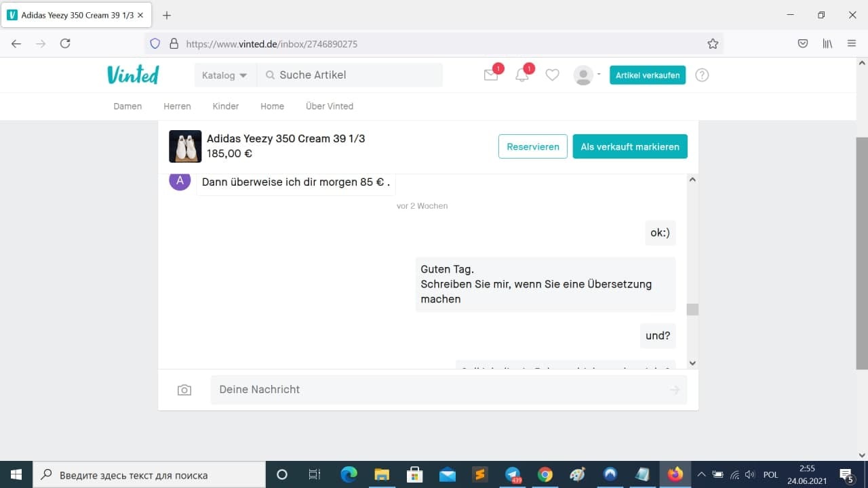
Task: Click the chat scrollbar down arrow
Action: point(692,363)
